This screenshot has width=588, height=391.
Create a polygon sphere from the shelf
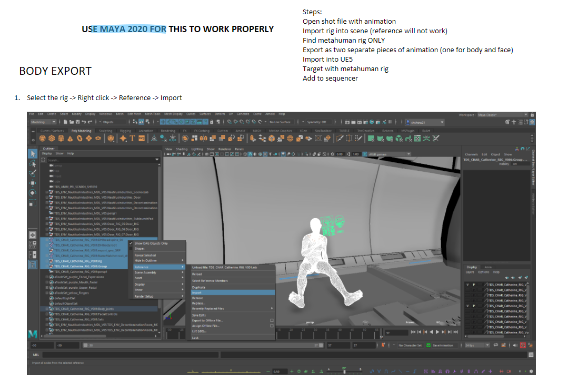click(42, 139)
